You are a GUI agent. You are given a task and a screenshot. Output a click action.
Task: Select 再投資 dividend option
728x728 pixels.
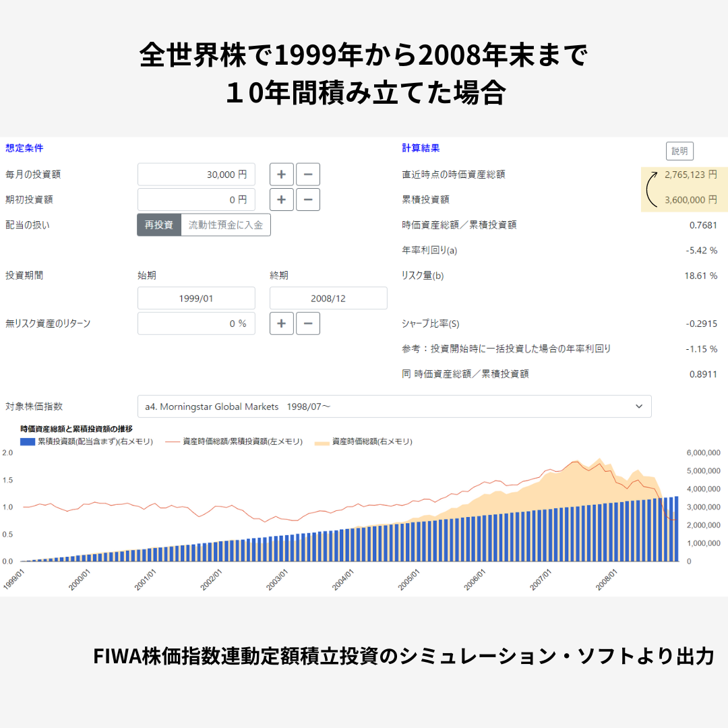[159, 225]
